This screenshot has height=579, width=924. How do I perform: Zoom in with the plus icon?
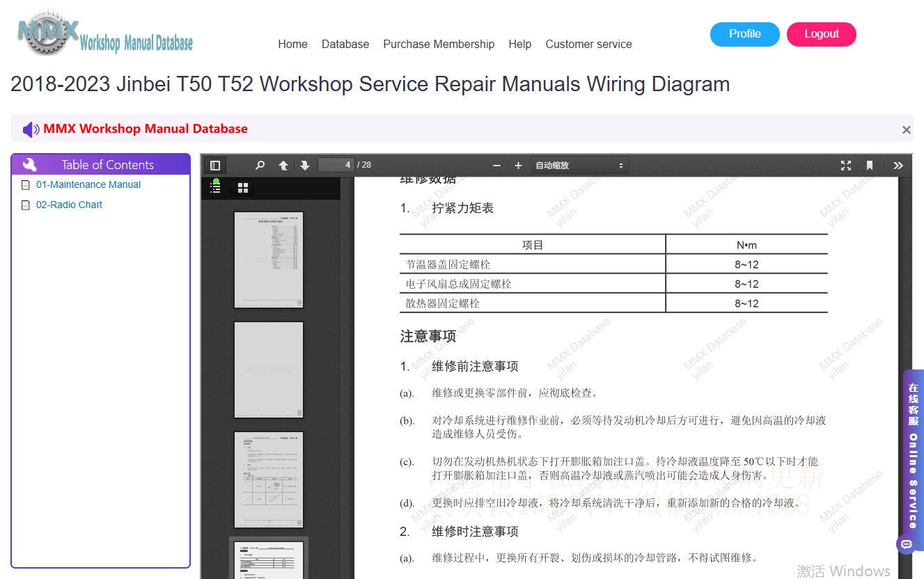click(518, 166)
